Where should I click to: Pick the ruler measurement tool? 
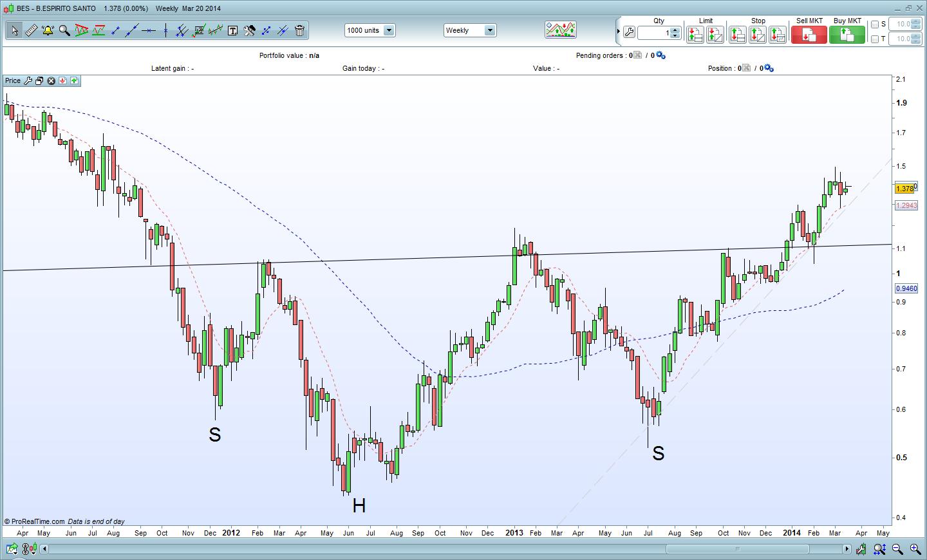point(31,30)
